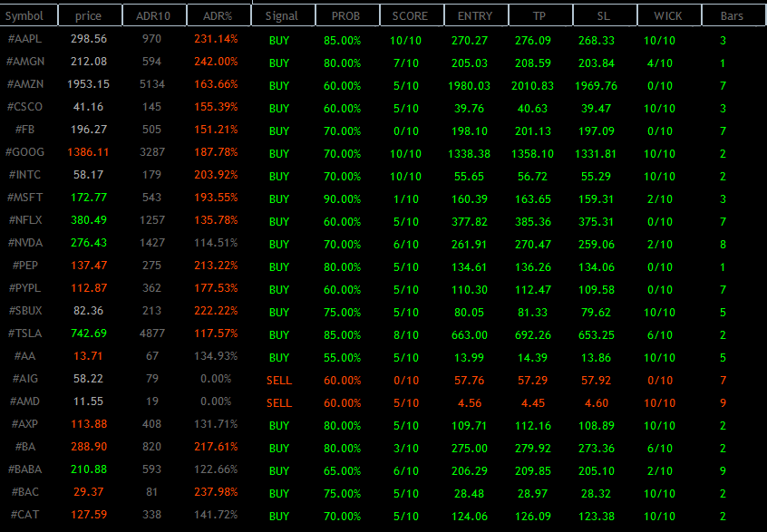
Task: Click the price 298.56
Action: pyautogui.click(x=89, y=39)
